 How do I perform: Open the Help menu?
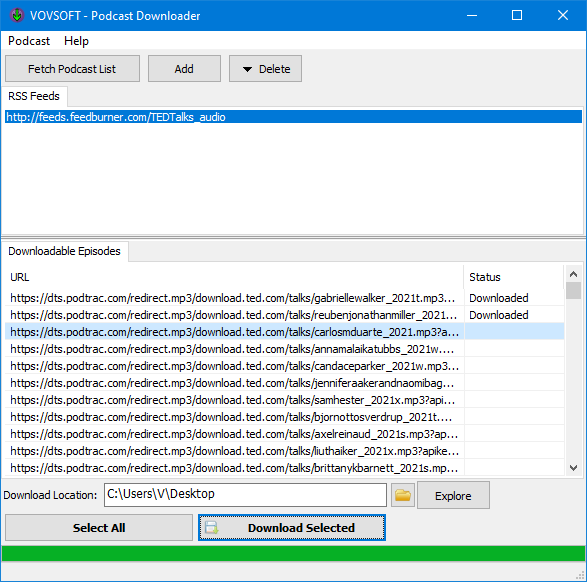pyautogui.click(x=76, y=41)
